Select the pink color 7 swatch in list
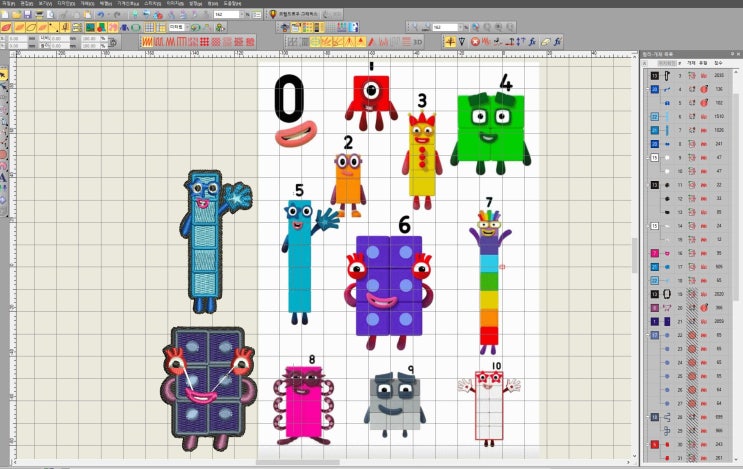 pos(655,253)
